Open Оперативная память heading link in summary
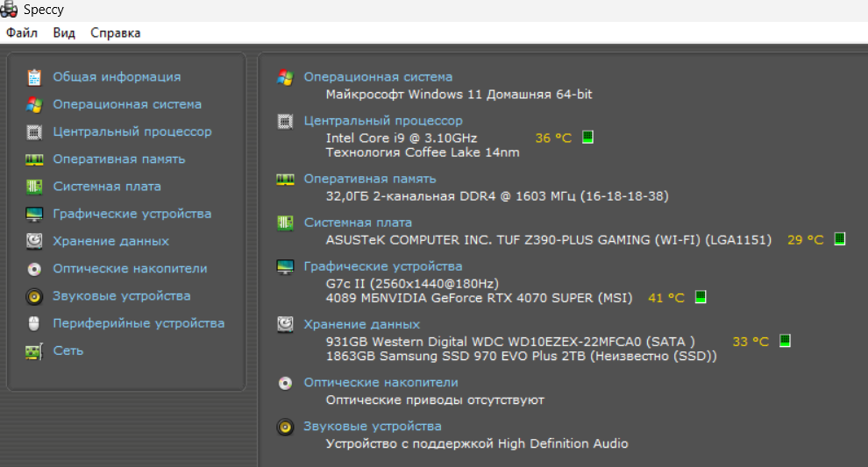 (370, 179)
